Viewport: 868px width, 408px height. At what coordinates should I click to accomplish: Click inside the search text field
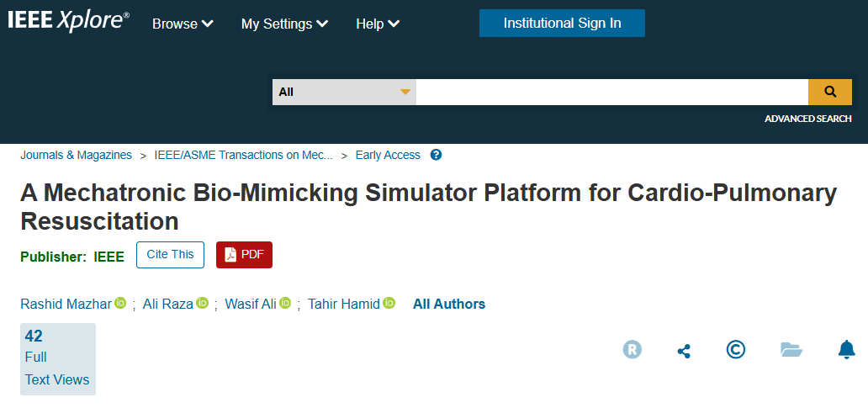(611, 92)
